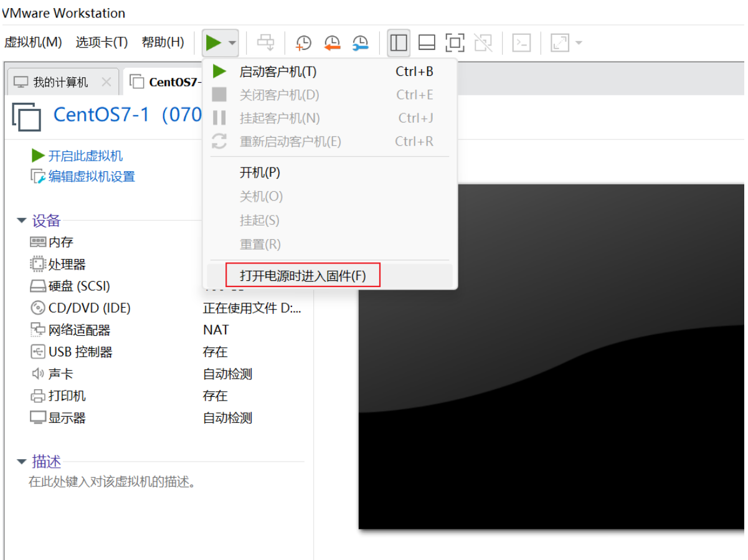Toggle the library sidebar view icon

pos(399,42)
